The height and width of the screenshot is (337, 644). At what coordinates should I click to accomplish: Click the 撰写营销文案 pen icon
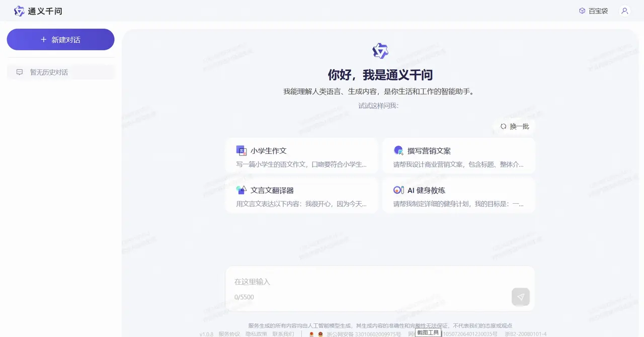398,150
